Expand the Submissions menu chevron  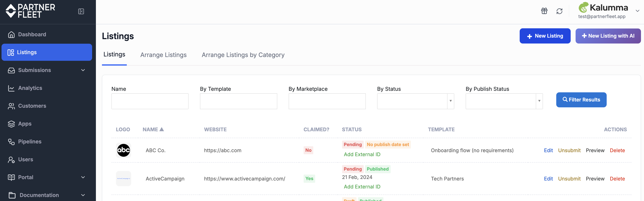pos(83,70)
